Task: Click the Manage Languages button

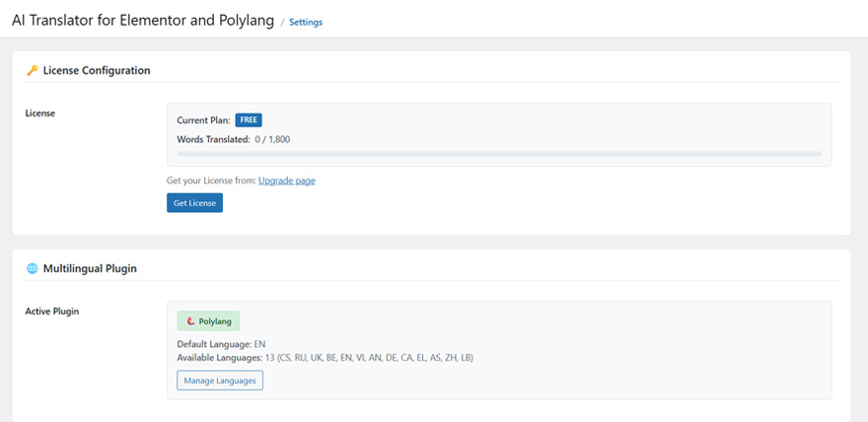Action: [x=220, y=381]
